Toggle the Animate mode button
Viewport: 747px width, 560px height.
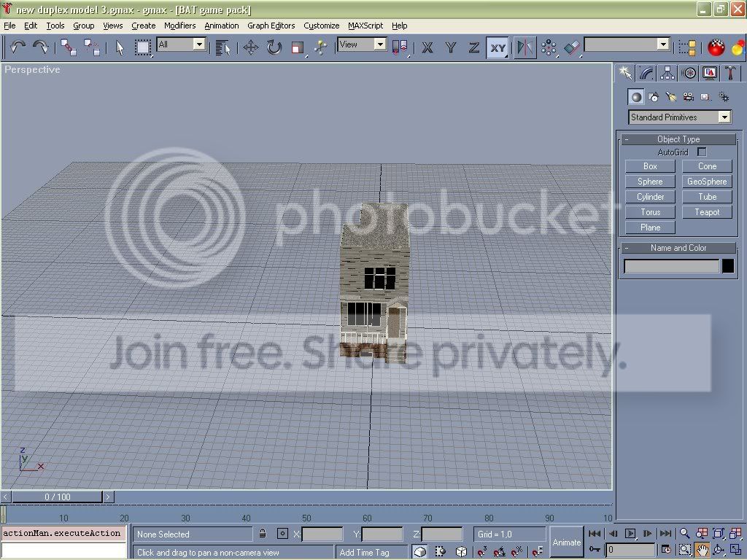pos(566,542)
